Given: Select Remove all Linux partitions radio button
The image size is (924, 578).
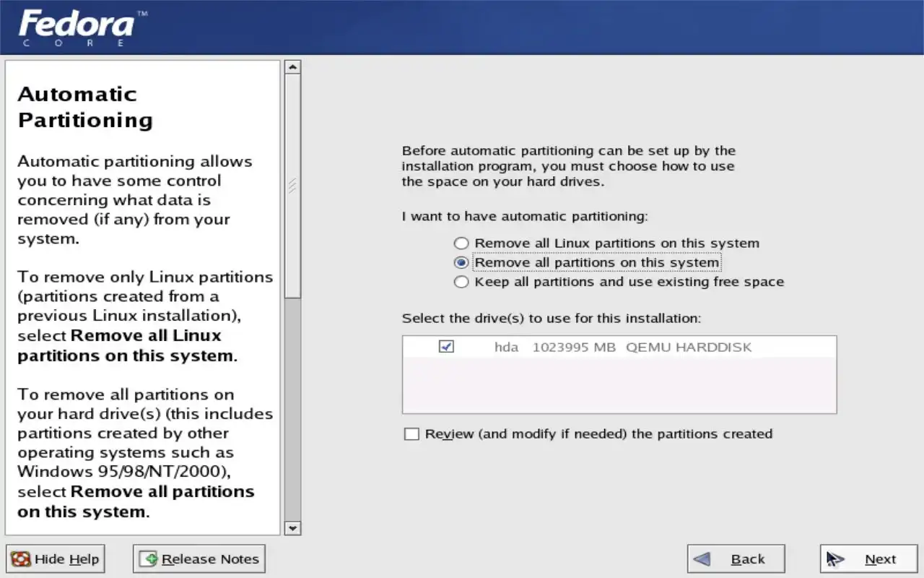Looking at the screenshot, I should tap(461, 243).
